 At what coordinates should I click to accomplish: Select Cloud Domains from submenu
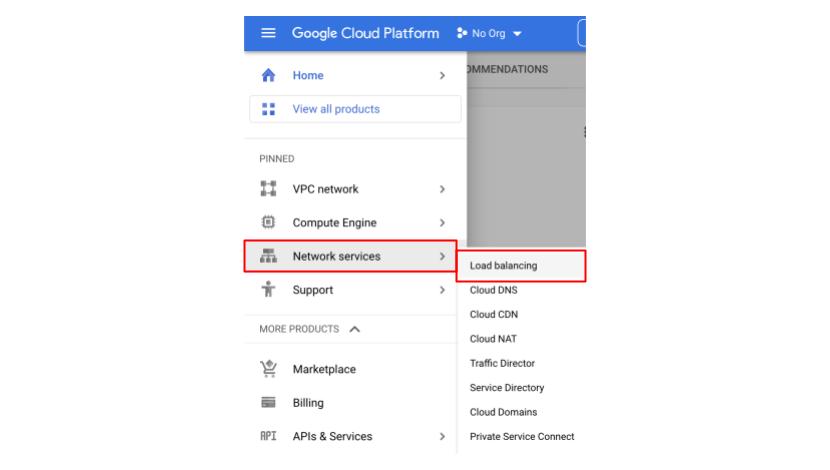(x=503, y=412)
